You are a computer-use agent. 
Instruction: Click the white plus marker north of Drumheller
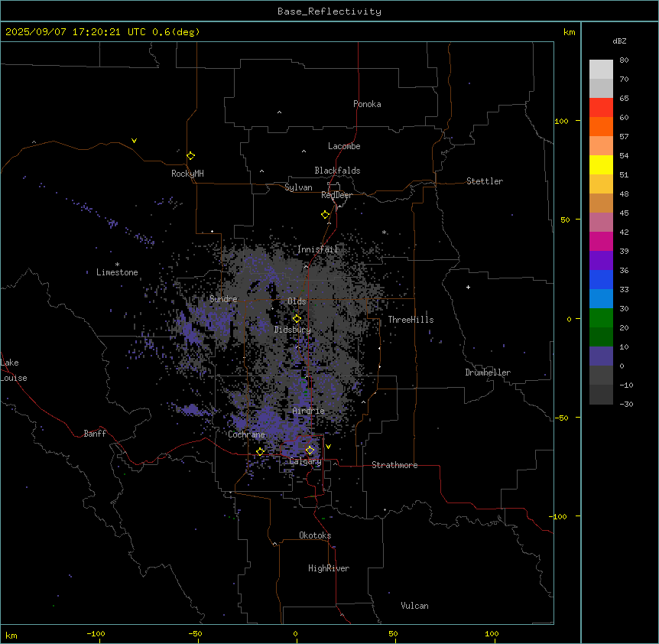(468, 287)
